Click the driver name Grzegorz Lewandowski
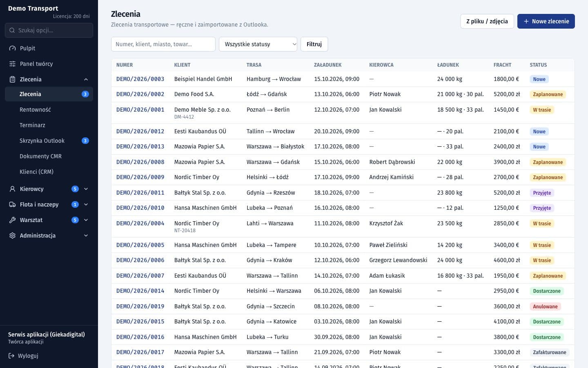The image size is (588, 368). (398, 260)
